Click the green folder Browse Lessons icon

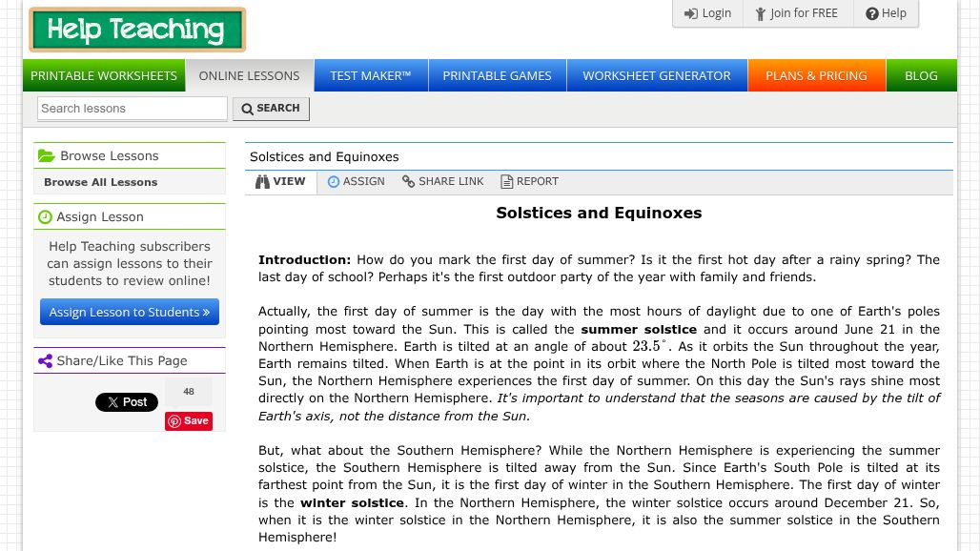tap(47, 155)
